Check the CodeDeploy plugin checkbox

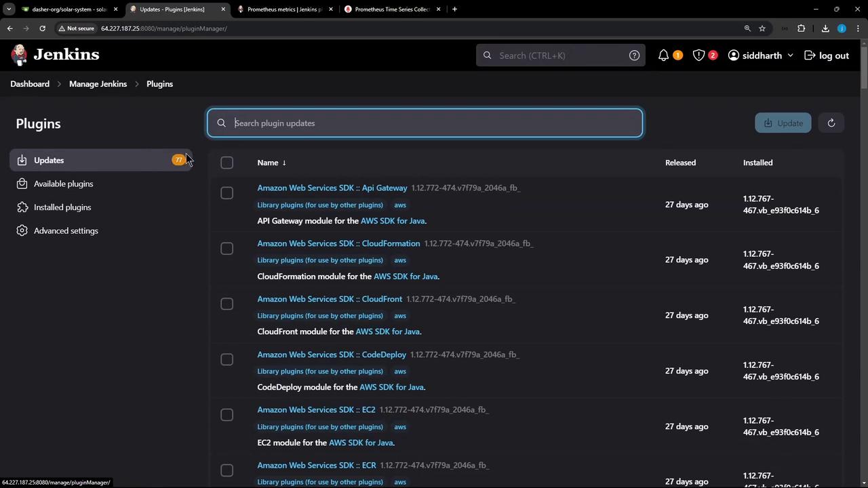point(226,360)
